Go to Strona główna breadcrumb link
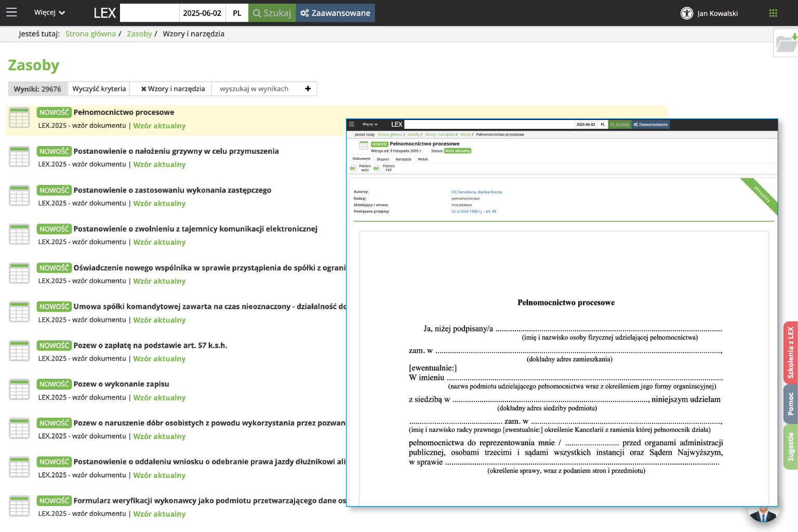Screen dimensions: 798x532 90,34
